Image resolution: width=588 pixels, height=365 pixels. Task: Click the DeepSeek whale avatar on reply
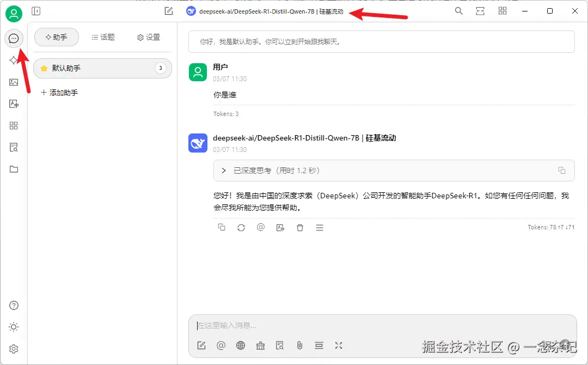coord(198,143)
